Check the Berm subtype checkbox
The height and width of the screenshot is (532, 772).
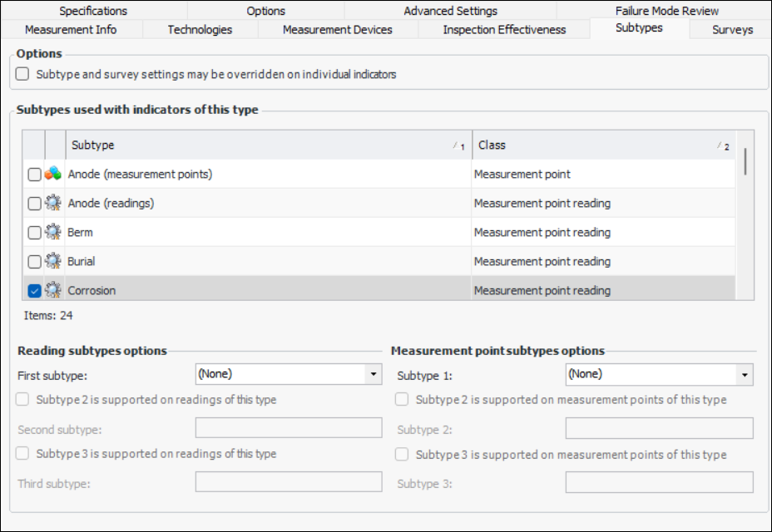tap(34, 233)
